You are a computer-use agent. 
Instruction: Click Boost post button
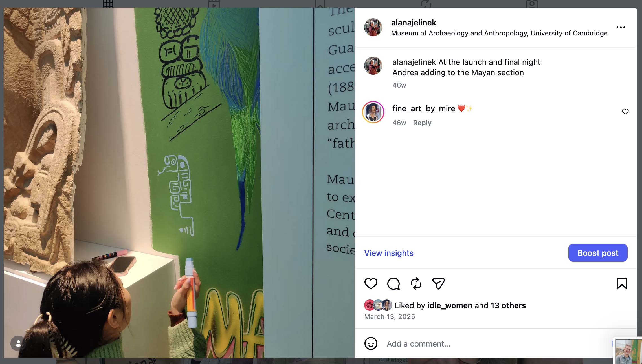coord(598,253)
